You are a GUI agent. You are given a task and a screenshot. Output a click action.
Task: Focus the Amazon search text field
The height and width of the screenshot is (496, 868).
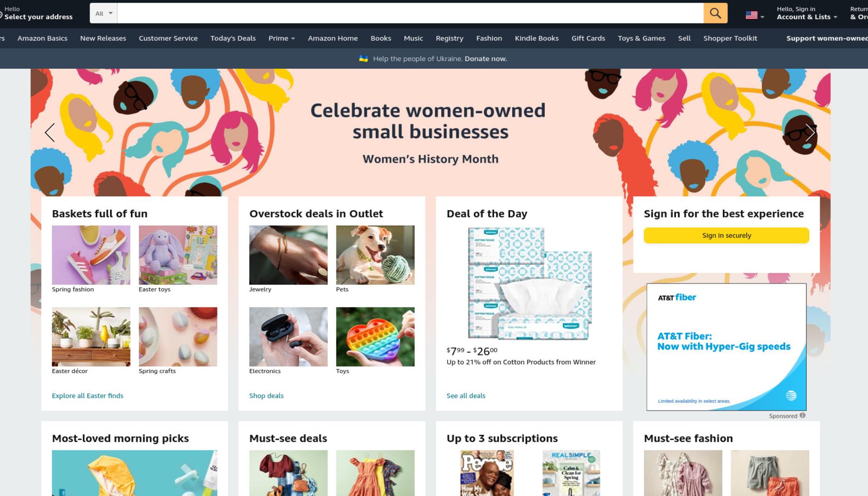pos(410,13)
